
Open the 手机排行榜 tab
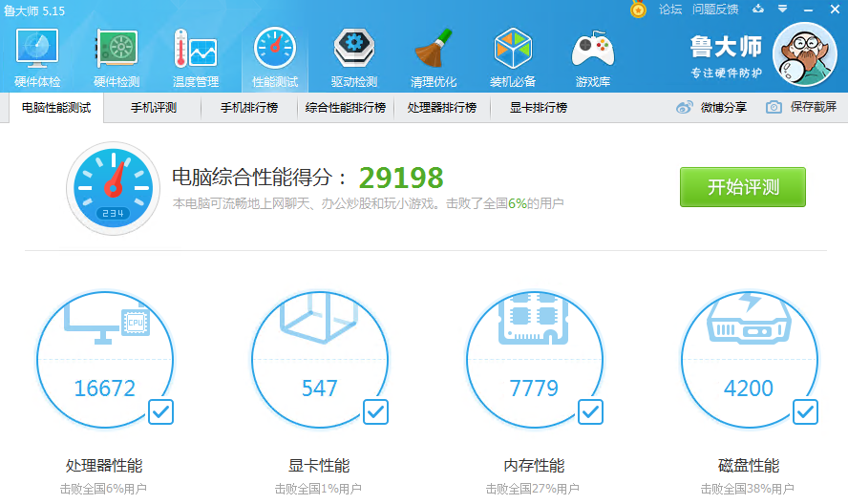pyautogui.click(x=249, y=108)
